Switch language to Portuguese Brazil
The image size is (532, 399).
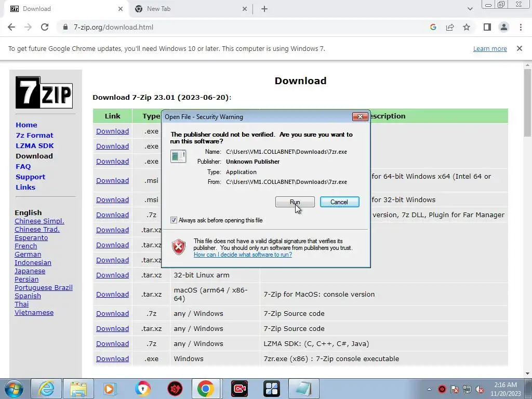point(44,288)
